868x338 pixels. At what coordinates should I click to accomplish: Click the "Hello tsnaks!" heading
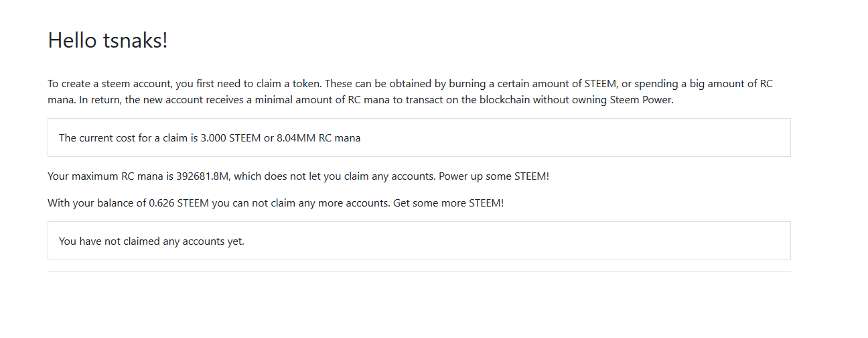[108, 40]
